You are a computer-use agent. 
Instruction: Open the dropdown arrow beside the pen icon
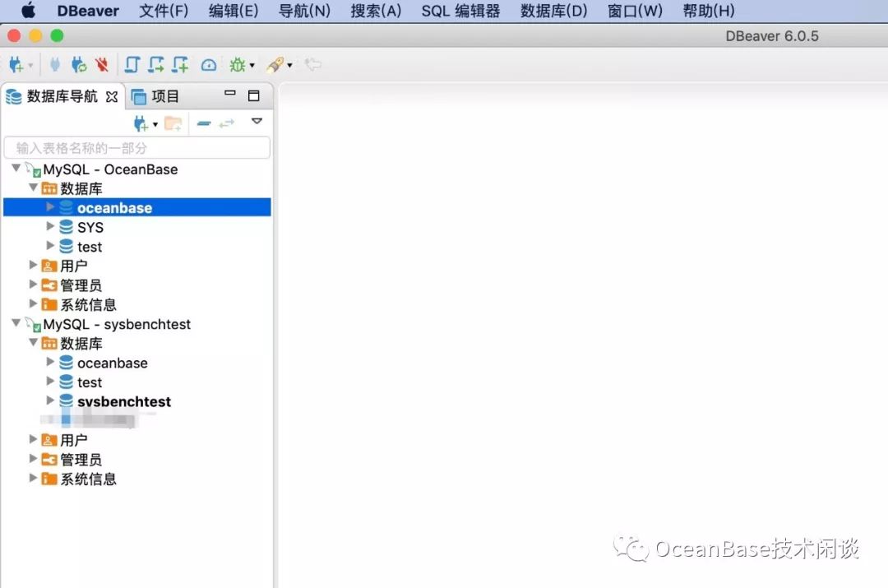pyautogui.click(x=290, y=66)
